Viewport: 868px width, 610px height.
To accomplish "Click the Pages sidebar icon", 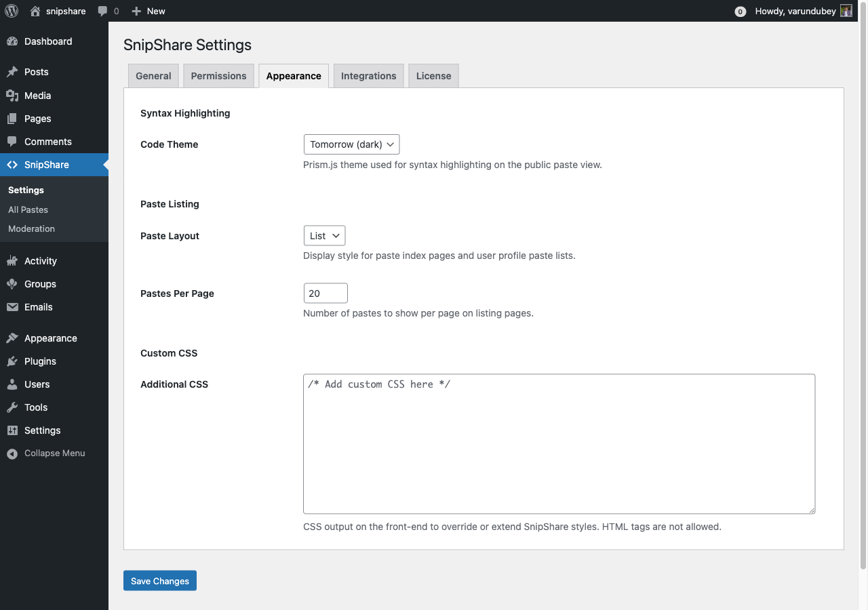I will pos(14,119).
